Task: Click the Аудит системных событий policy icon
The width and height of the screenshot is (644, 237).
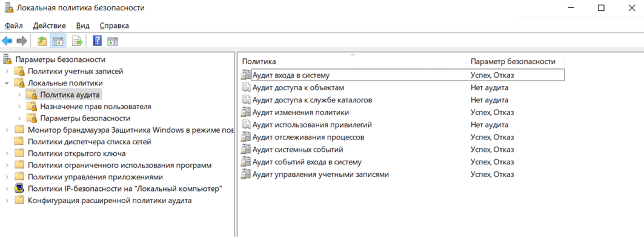Action: pyautogui.click(x=245, y=150)
